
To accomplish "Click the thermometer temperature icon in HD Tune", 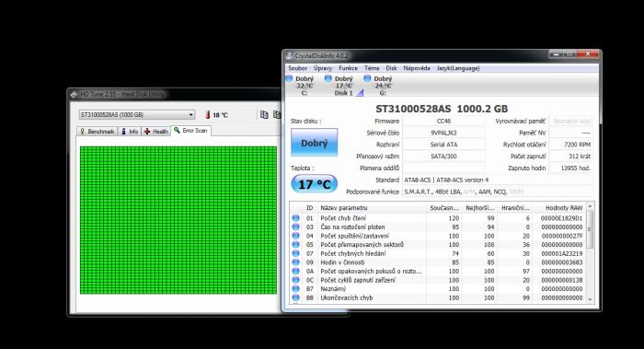I will [207, 115].
